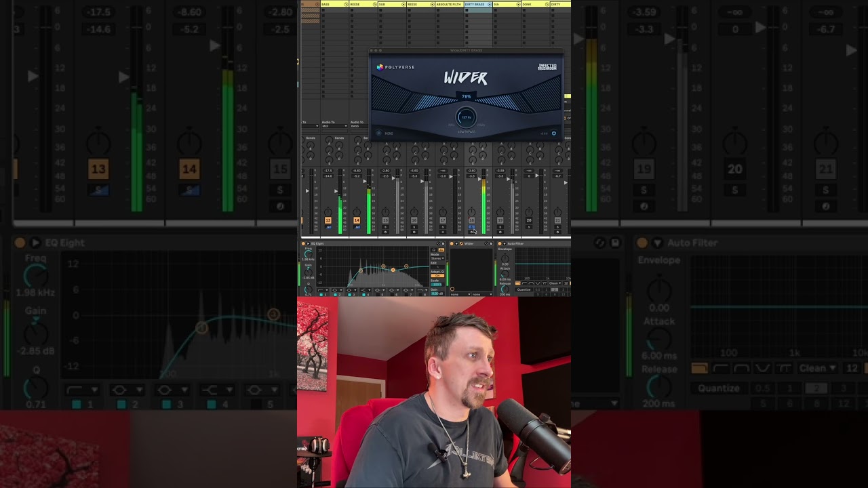Toggle Adapt. Q On button

[x=437, y=276]
